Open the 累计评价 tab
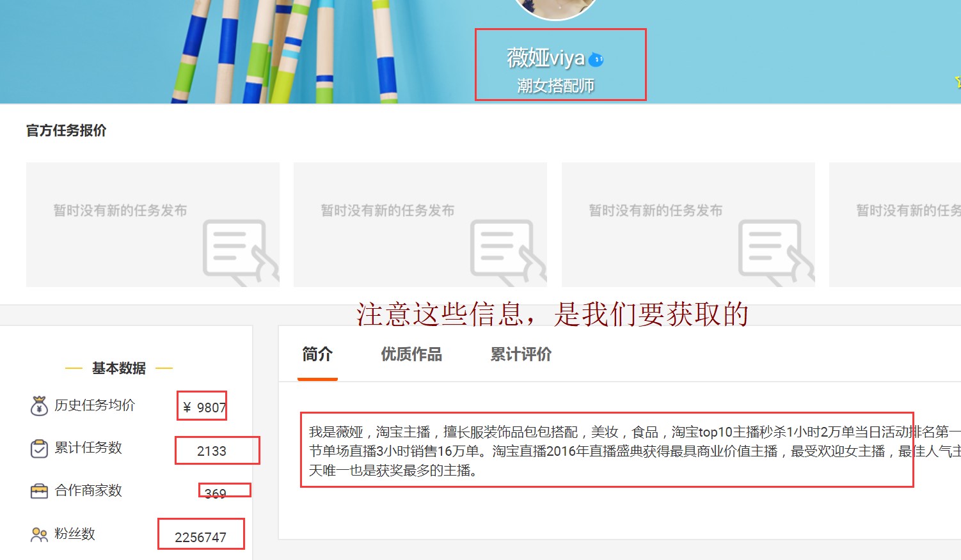Image resolution: width=961 pixels, height=560 pixels. tap(521, 354)
